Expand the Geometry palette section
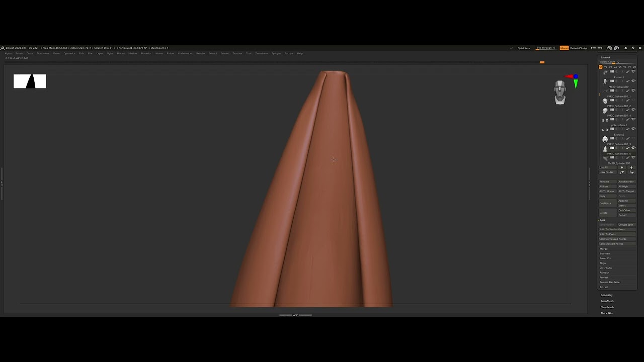 607,295
